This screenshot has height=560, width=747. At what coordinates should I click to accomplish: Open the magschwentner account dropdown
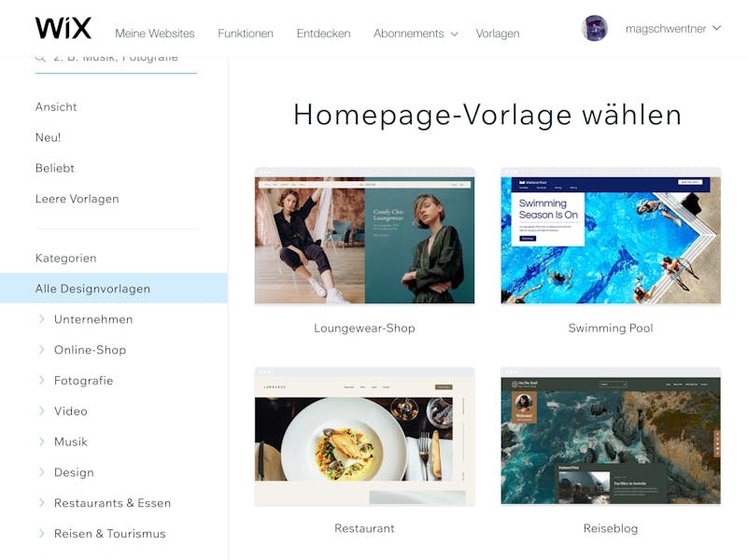coord(673,29)
